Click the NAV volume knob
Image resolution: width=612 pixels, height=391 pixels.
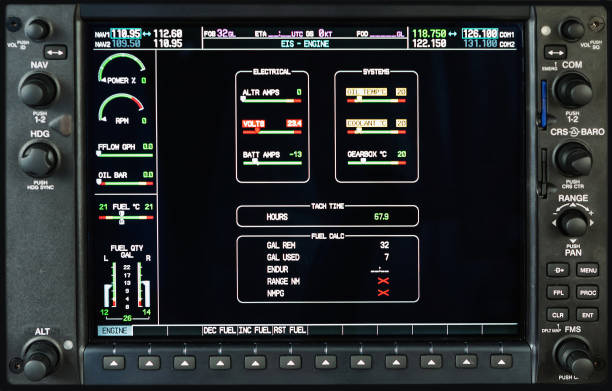(x=38, y=30)
